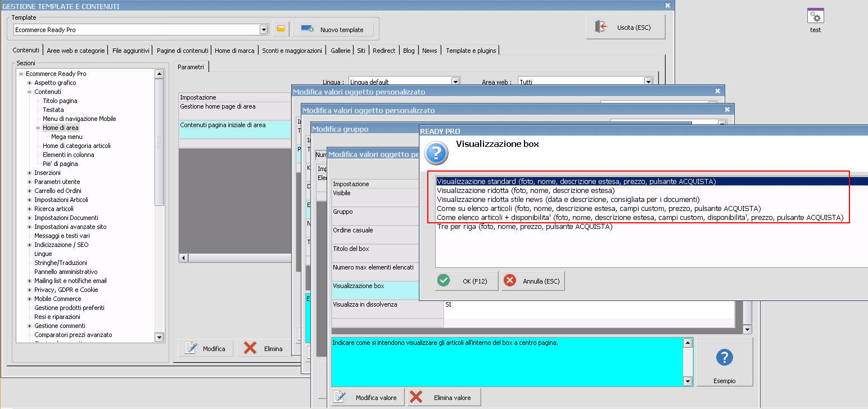Expand the Mobile Commerce node
Screen dimensions: 868x409
[29, 299]
